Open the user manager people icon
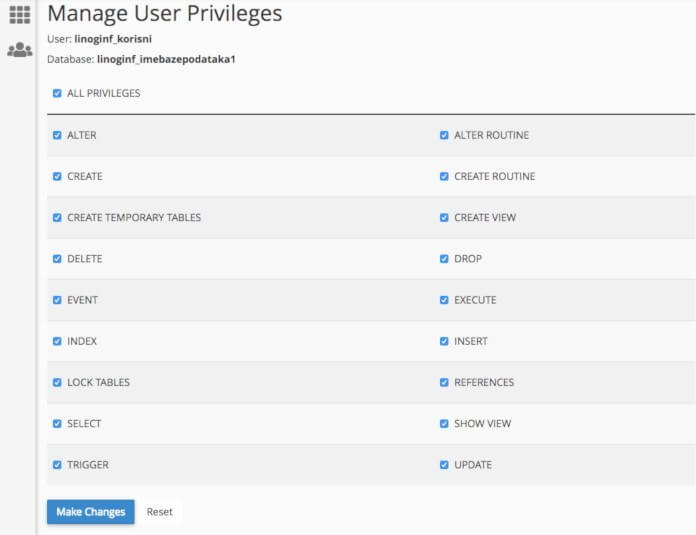The image size is (696, 535). 19,49
